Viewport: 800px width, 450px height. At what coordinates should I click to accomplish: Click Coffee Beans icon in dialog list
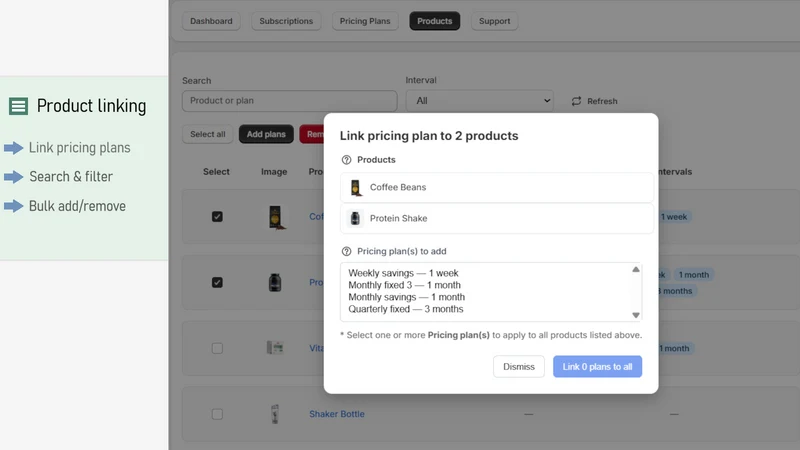355,187
